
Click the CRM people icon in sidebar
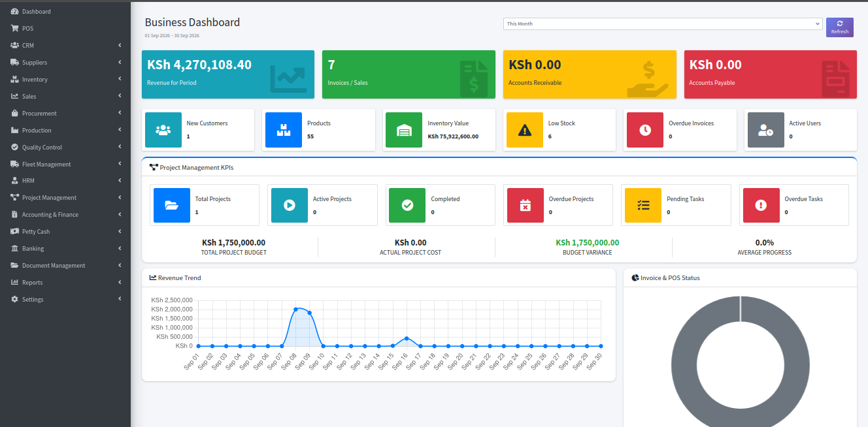(x=14, y=46)
